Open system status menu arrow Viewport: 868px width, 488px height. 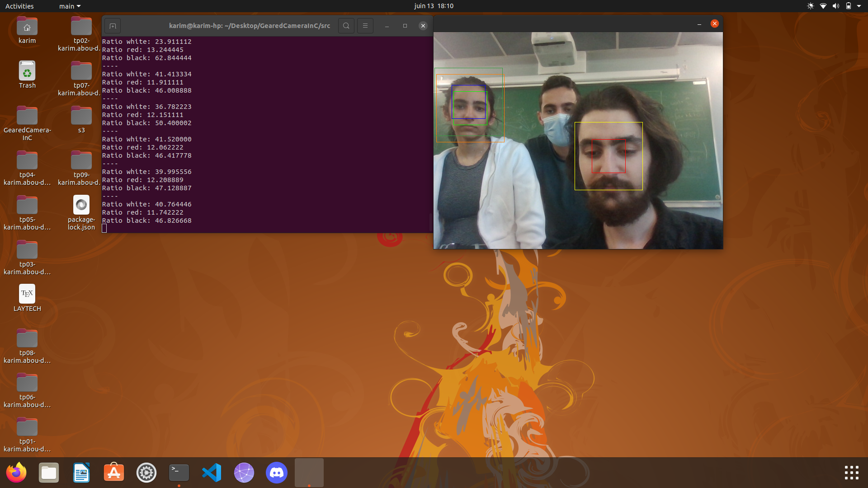pyautogui.click(x=859, y=6)
